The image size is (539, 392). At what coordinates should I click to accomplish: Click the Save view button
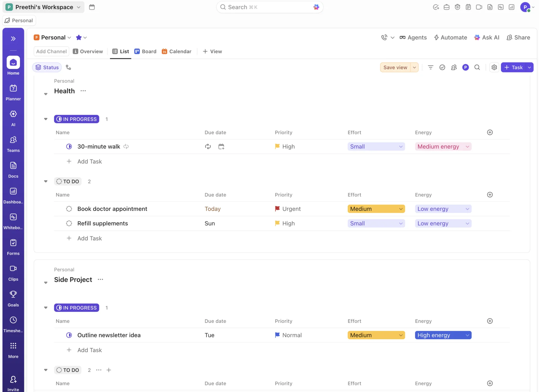[395, 67]
